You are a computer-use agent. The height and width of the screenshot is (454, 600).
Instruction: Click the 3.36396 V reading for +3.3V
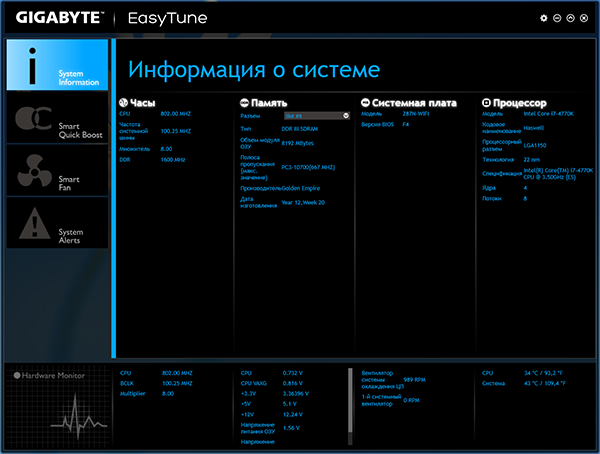click(x=296, y=394)
